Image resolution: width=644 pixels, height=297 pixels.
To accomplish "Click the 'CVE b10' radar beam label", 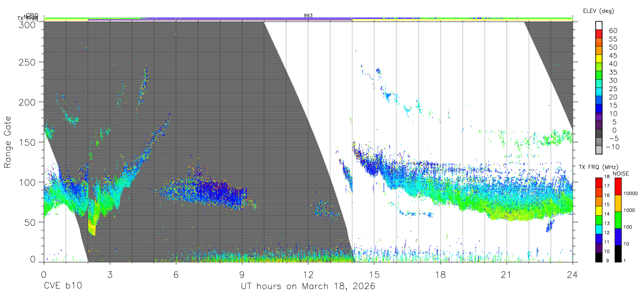I will click(62, 287).
